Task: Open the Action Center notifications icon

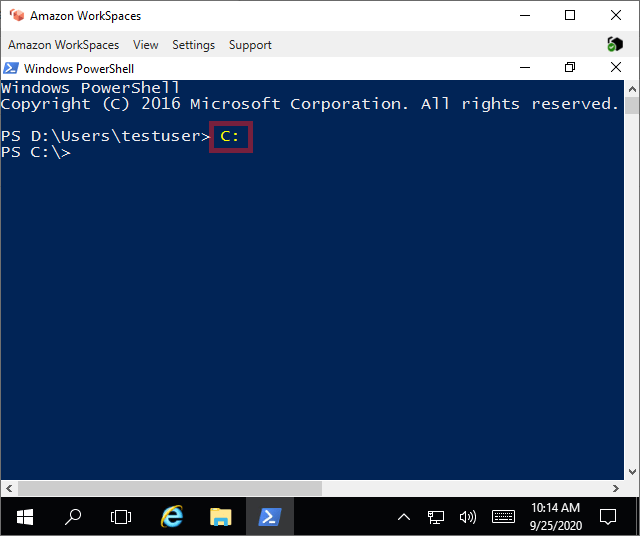Action: click(x=608, y=517)
